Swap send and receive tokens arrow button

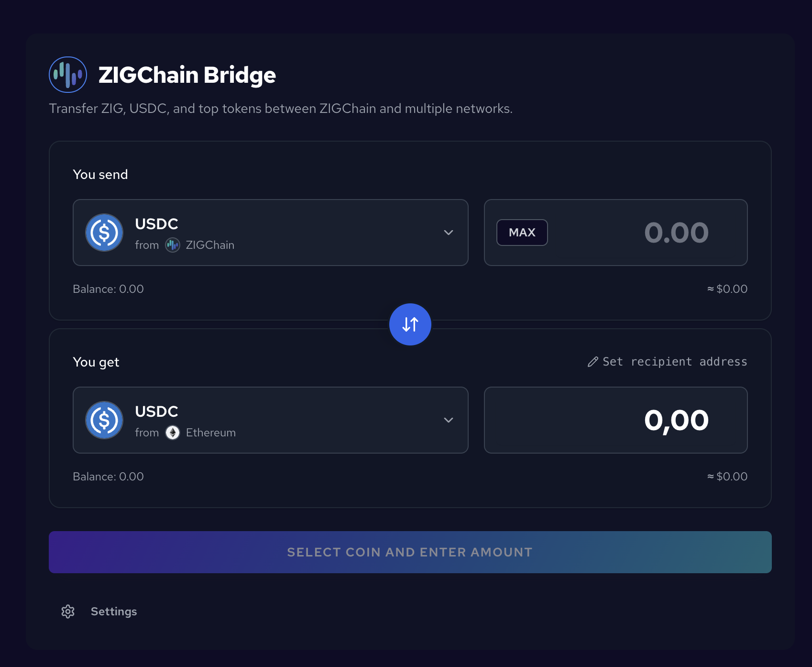click(410, 324)
